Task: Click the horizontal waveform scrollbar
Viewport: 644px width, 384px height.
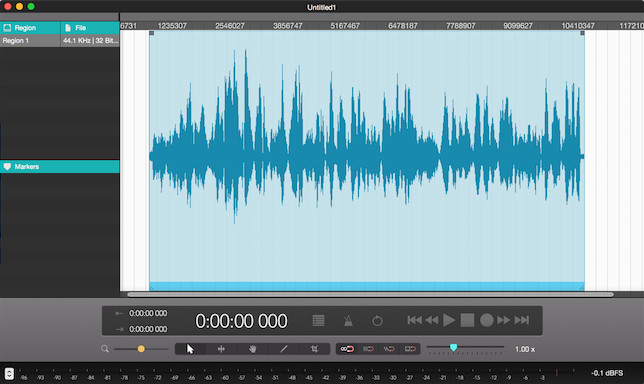Action: pos(370,294)
